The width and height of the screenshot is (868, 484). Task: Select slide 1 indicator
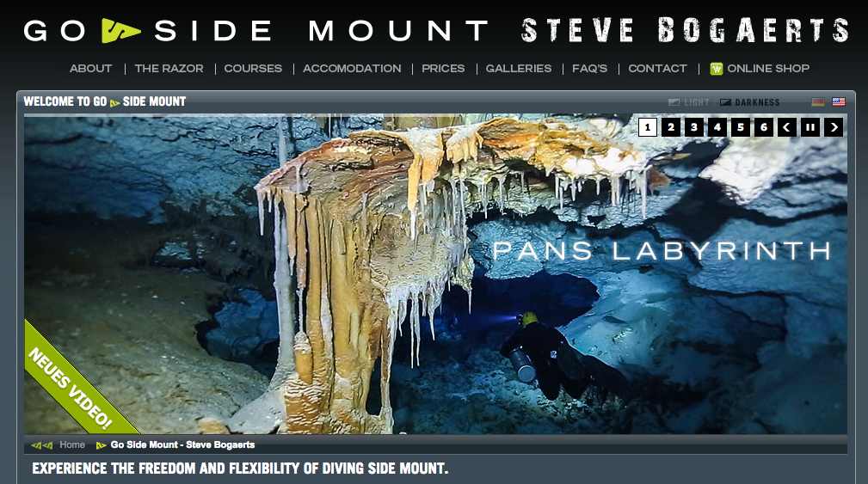tap(648, 127)
